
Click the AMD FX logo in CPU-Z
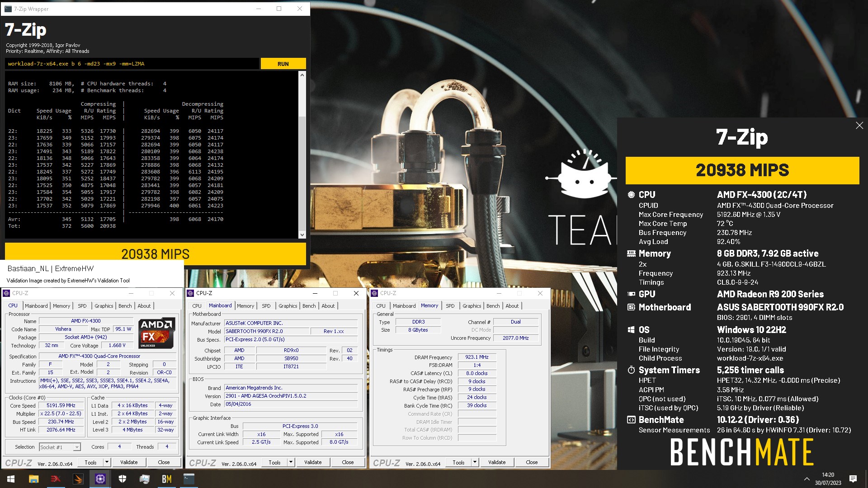pos(156,333)
